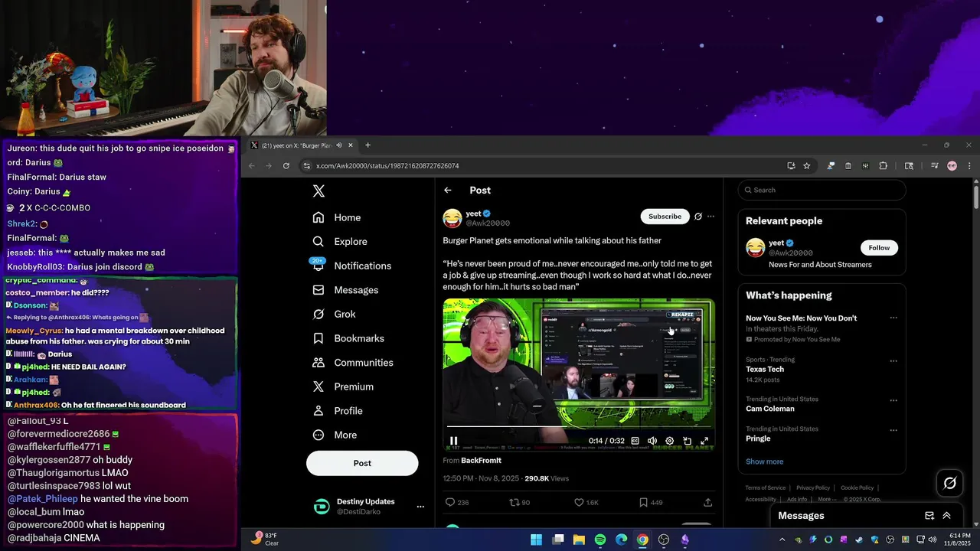This screenshot has width=980, height=551.
Task: Open Profile from the sidebar
Action: 337,411
